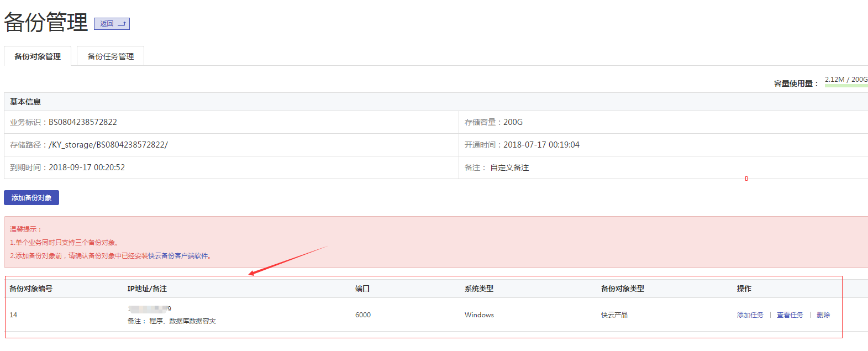Delete backup object 14 via 删除
This screenshot has height=351, width=868.
pos(823,315)
